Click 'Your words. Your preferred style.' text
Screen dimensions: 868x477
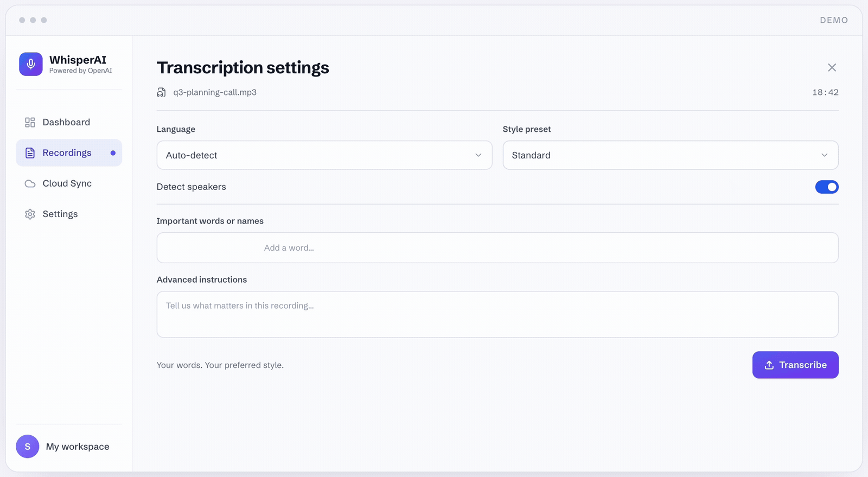[x=220, y=365]
